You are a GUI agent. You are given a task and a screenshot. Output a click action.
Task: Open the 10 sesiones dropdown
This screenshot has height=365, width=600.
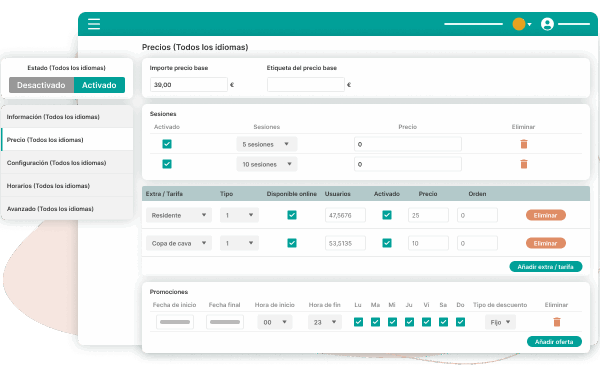(x=267, y=164)
